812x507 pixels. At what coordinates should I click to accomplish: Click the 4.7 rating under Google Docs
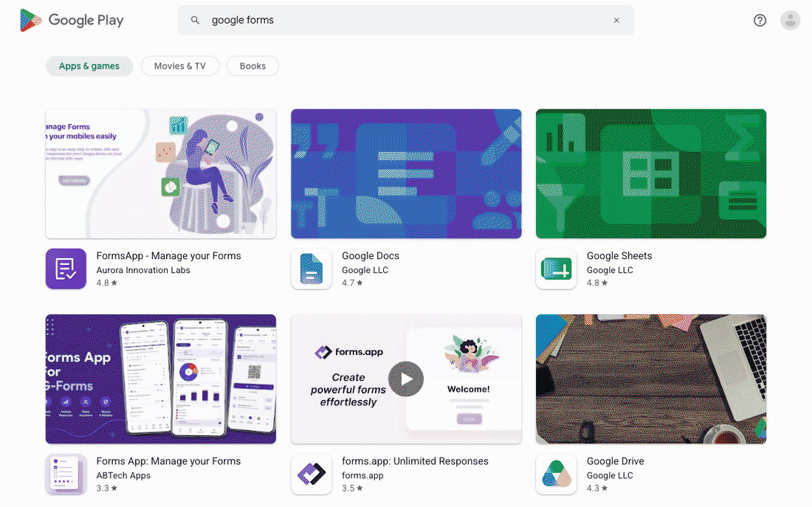coord(352,283)
